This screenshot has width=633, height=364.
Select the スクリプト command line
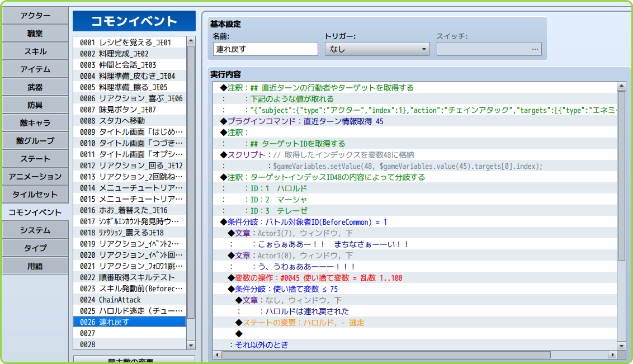point(414,155)
